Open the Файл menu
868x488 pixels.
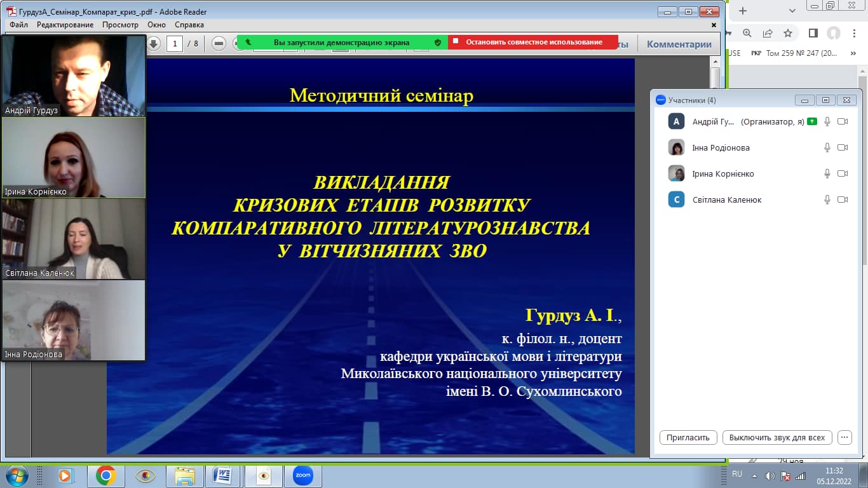click(x=18, y=25)
